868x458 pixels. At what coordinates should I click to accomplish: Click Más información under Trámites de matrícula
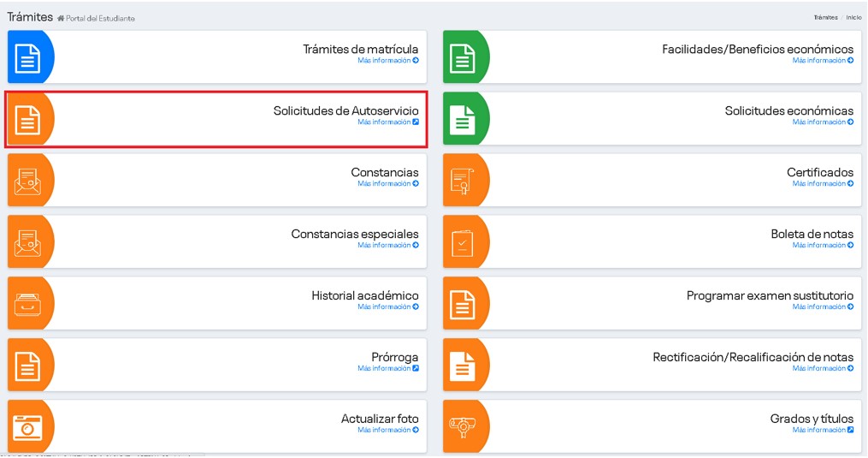coord(388,61)
